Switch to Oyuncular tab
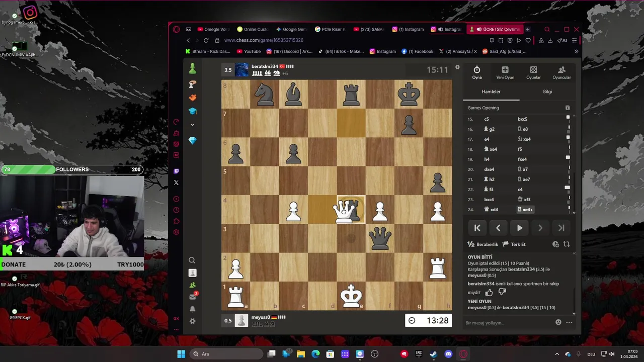Image resolution: width=644 pixels, height=362 pixels. click(561, 73)
